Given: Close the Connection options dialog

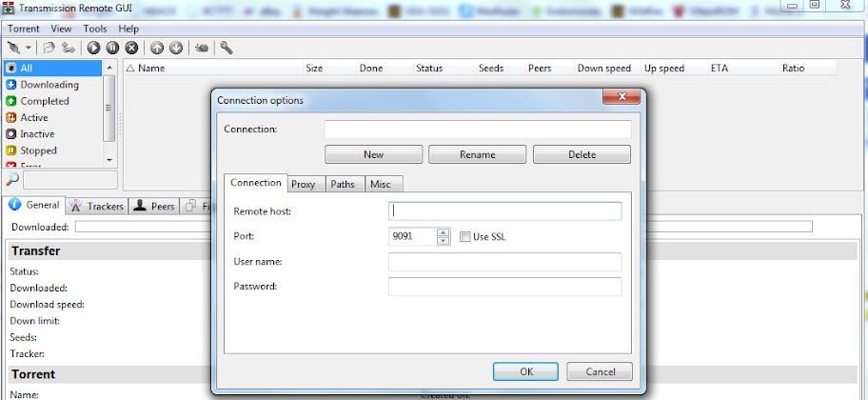Looking at the screenshot, I should pyautogui.click(x=621, y=97).
